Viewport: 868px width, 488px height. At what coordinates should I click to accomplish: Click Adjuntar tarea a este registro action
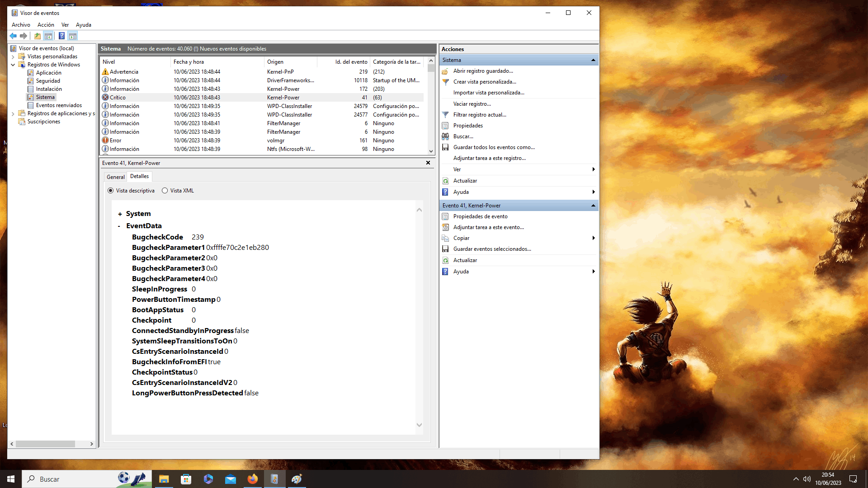490,159
